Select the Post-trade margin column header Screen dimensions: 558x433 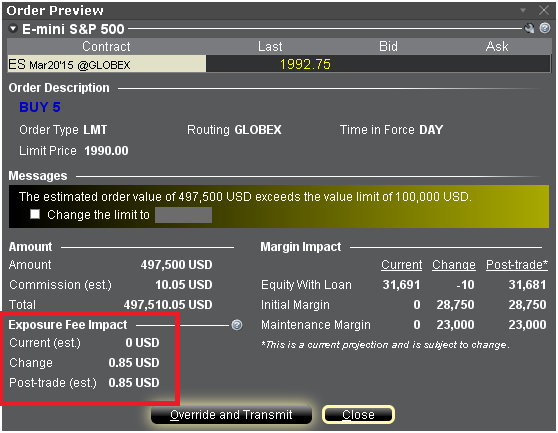(517, 265)
